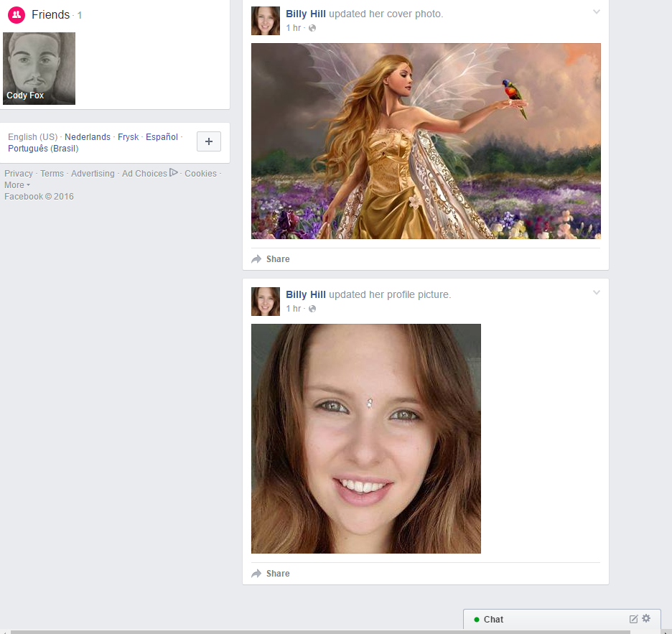Open Chat settings gear icon
Screen dimensions: 672x634
pos(646,618)
